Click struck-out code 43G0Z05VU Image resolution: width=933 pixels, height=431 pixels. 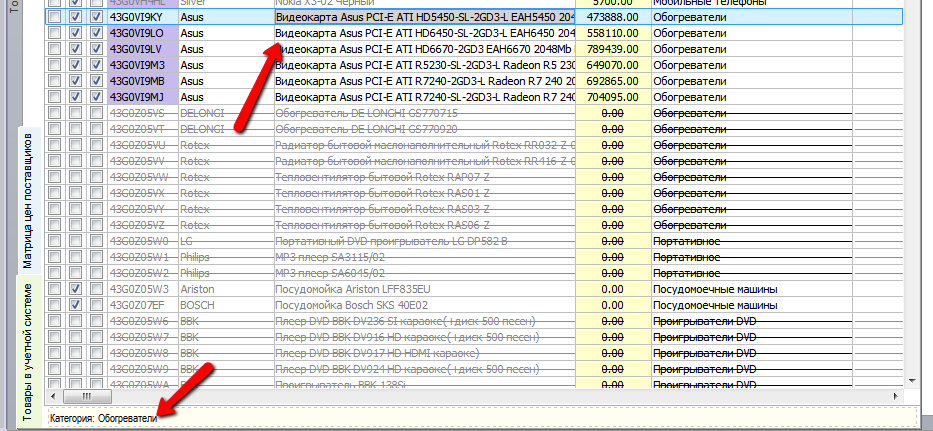coord(142,145)
